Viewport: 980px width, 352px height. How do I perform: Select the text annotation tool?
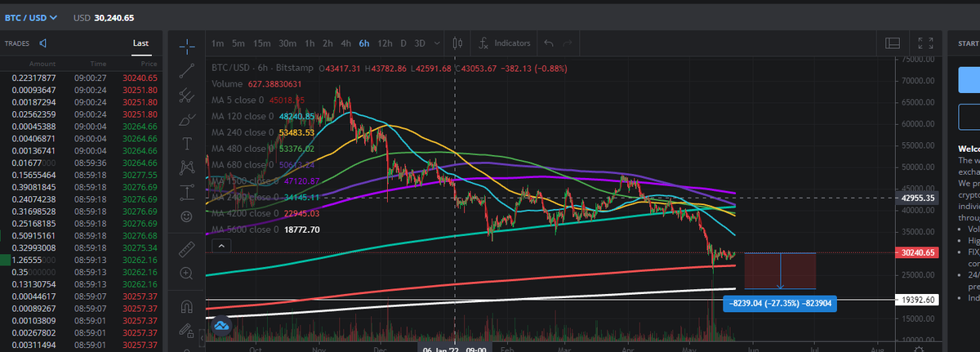pyautogui.click(x=187, y=144)
